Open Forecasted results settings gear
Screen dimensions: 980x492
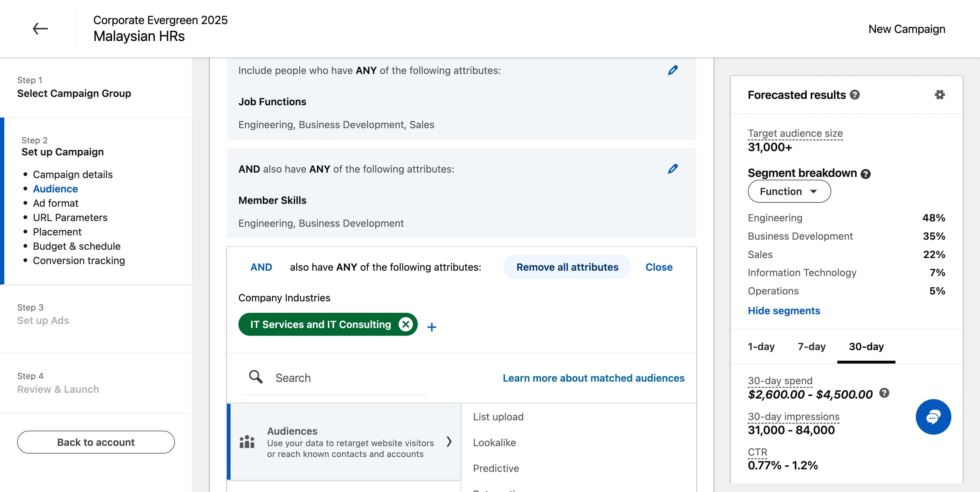click(940, 95)
